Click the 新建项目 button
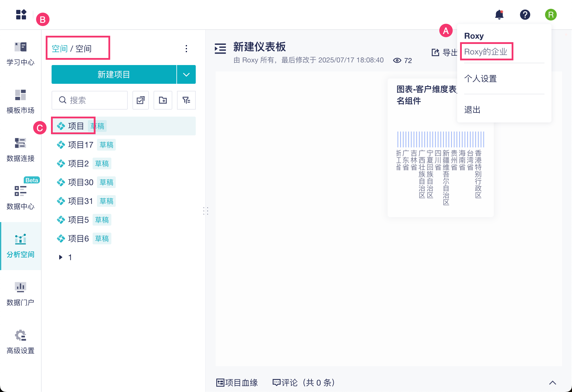This screenshot has width=572, height=392. click(114, 74)
